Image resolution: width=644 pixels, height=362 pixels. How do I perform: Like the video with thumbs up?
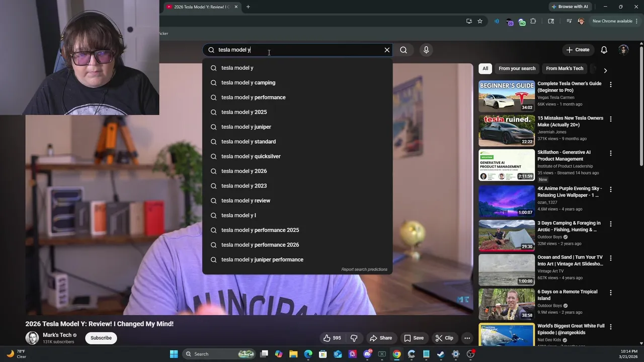[332, 338]
